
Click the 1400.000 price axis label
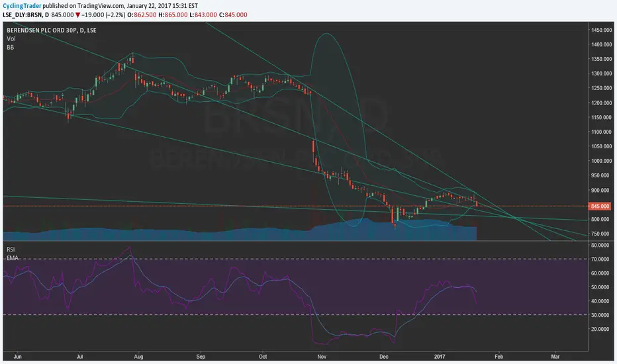(602, 44)
